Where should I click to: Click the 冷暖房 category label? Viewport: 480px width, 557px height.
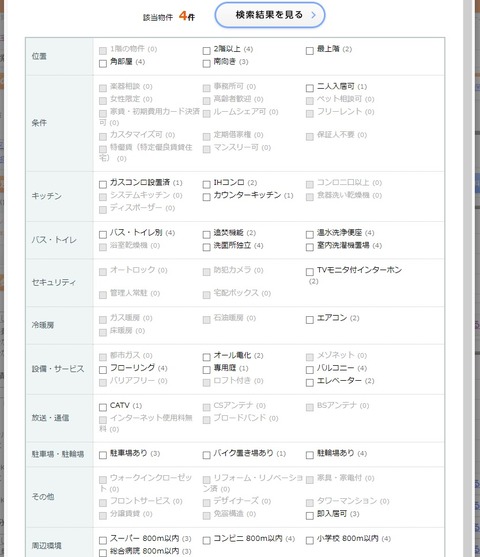pyautogui.click(x=43, y=325)
